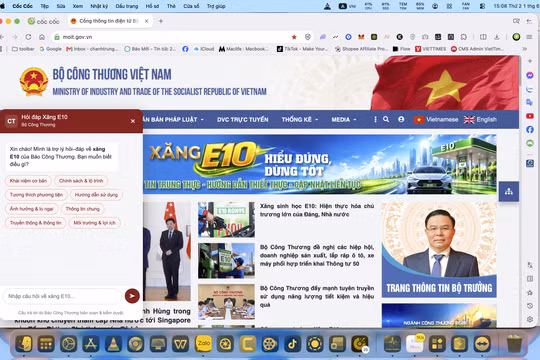
Task: Open the Nhật ký menu
Action: coord(99,6)
